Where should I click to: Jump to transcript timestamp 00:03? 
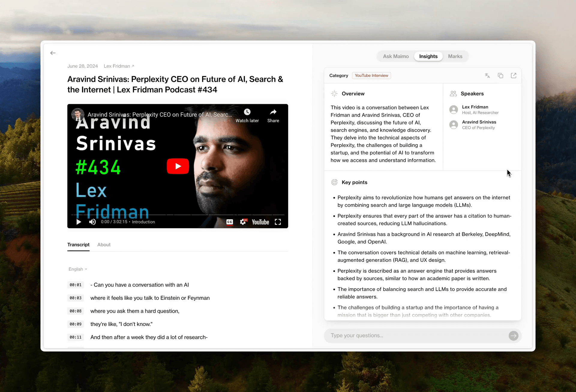75,298
